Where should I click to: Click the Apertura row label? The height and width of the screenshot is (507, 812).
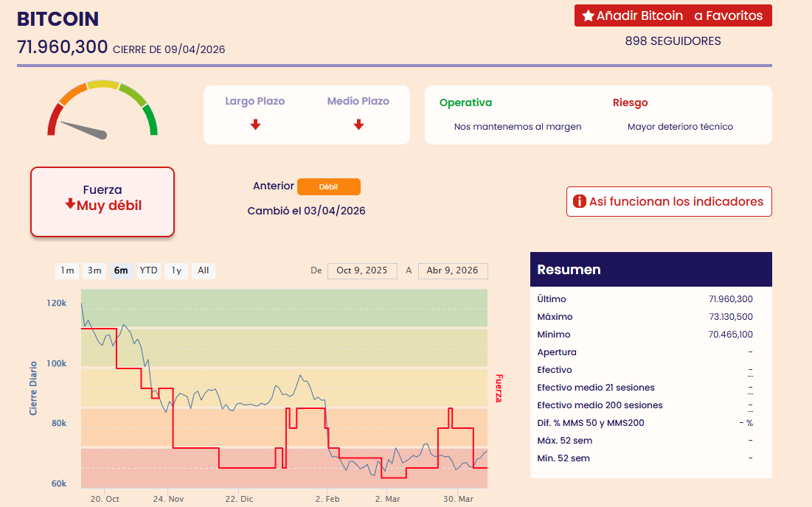[x=557, y=352]
